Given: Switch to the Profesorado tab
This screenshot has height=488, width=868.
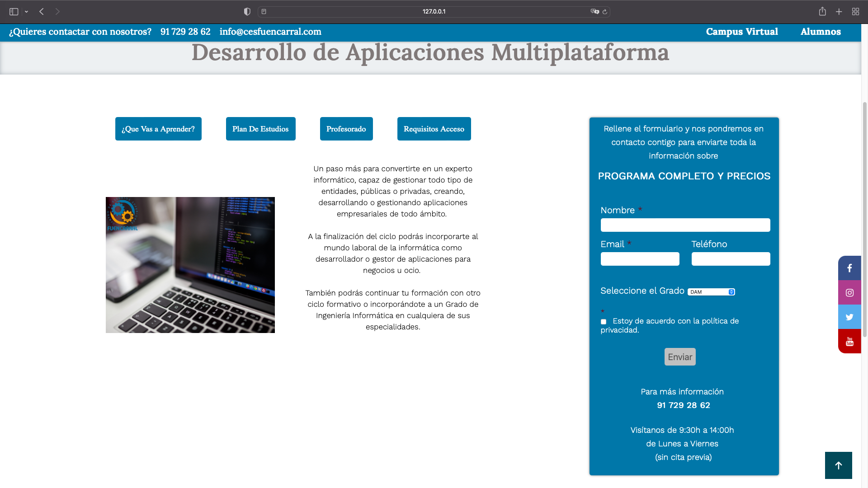Looking at the screenshot, I should pos(346,129).
